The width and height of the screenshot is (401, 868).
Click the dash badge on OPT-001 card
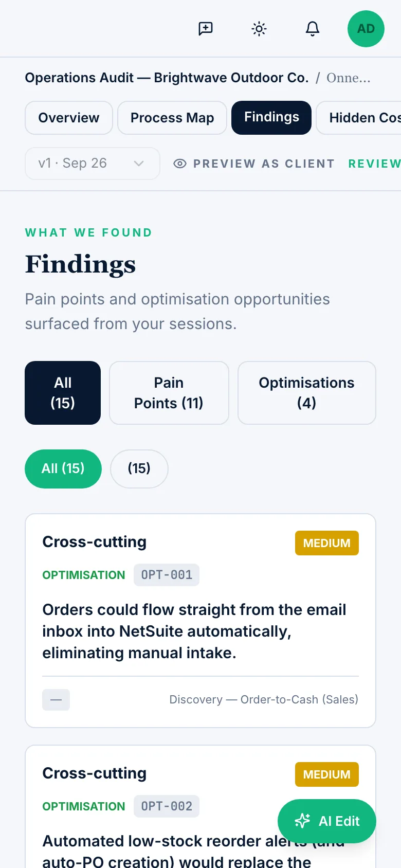[x=56, y=700]
